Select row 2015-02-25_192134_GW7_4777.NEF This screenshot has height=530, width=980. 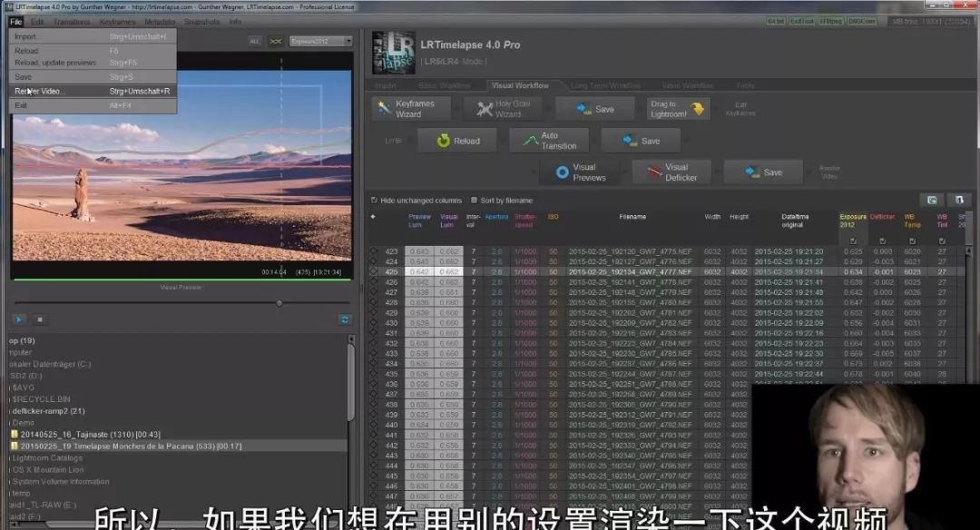(666, 272)
